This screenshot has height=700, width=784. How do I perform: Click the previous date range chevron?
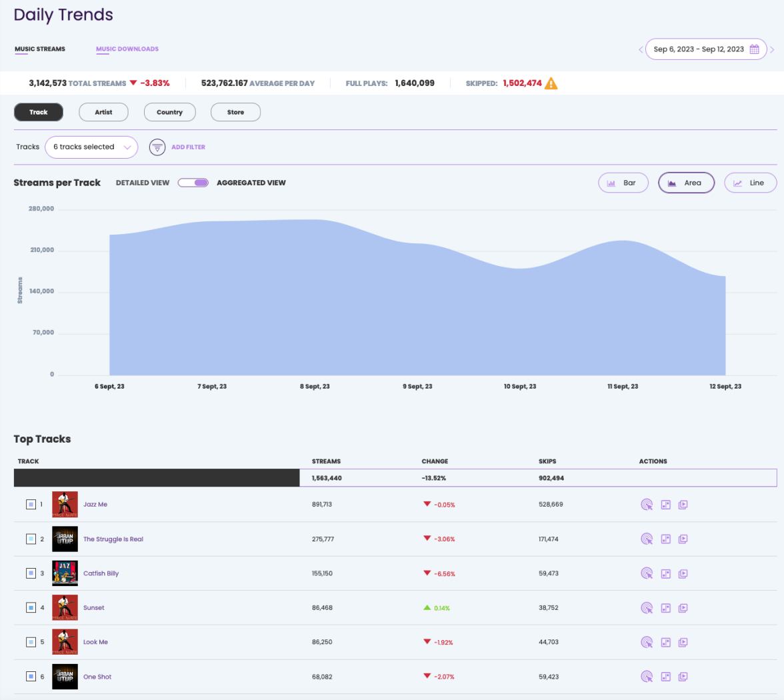pyautogui.click(x=640, y=49)
